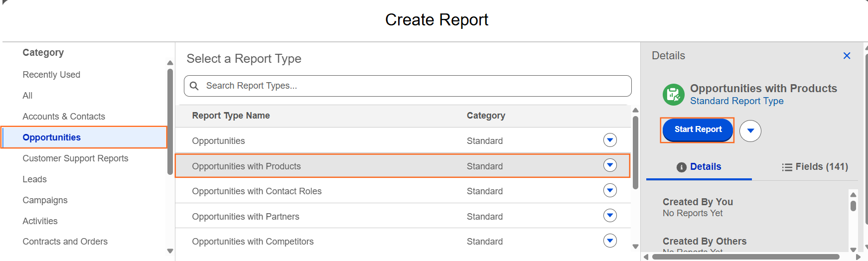868x261 pixels.
Task: Click the category list scroll-down arrow
Action: [x=170, y=251]
